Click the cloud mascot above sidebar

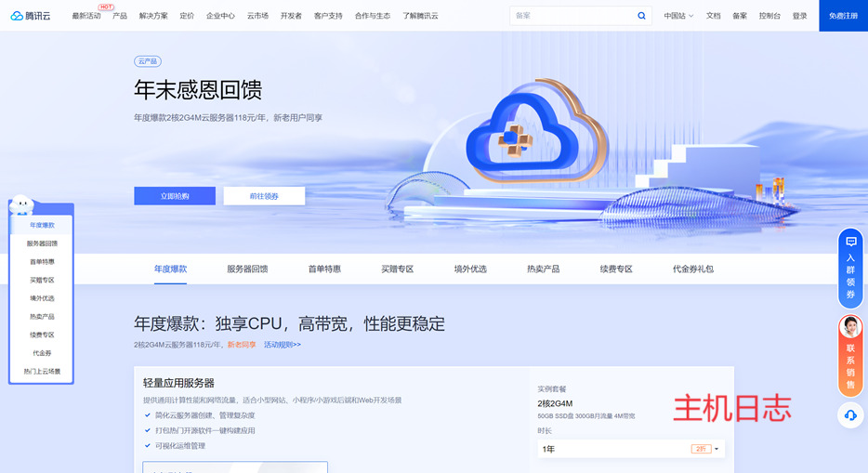click(21, 205)
